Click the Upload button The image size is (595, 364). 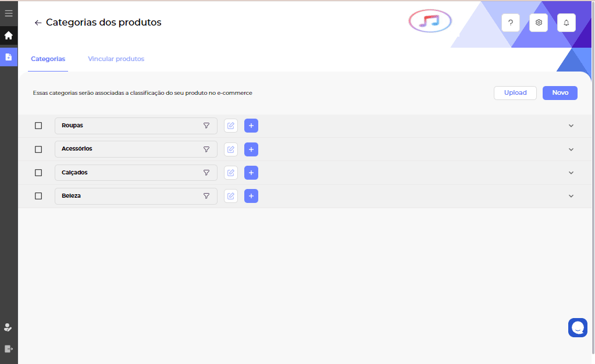coord(515,93)
